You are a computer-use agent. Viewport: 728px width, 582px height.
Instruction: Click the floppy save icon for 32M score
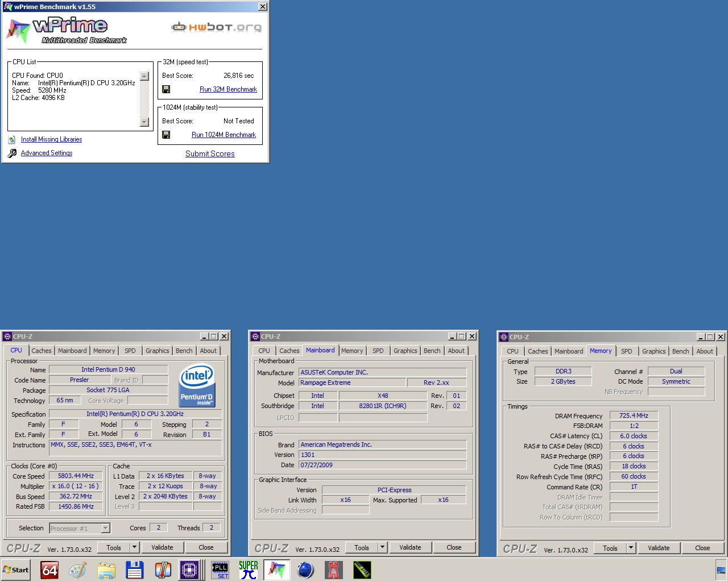pyautogui.click(x=166, y=89)
